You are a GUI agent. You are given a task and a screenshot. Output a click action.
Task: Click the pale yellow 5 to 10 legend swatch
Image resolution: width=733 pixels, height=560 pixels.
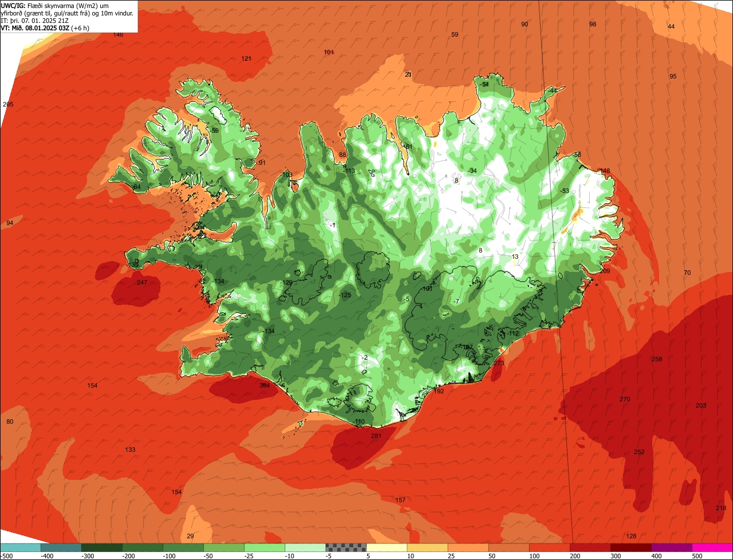pyautogui.click(x=387, y=547)
